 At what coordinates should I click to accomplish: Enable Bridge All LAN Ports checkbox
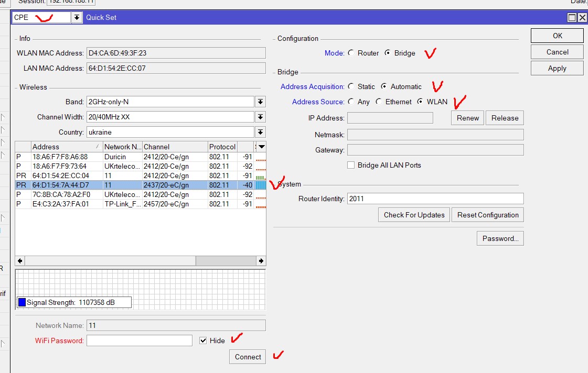(351, 165)
